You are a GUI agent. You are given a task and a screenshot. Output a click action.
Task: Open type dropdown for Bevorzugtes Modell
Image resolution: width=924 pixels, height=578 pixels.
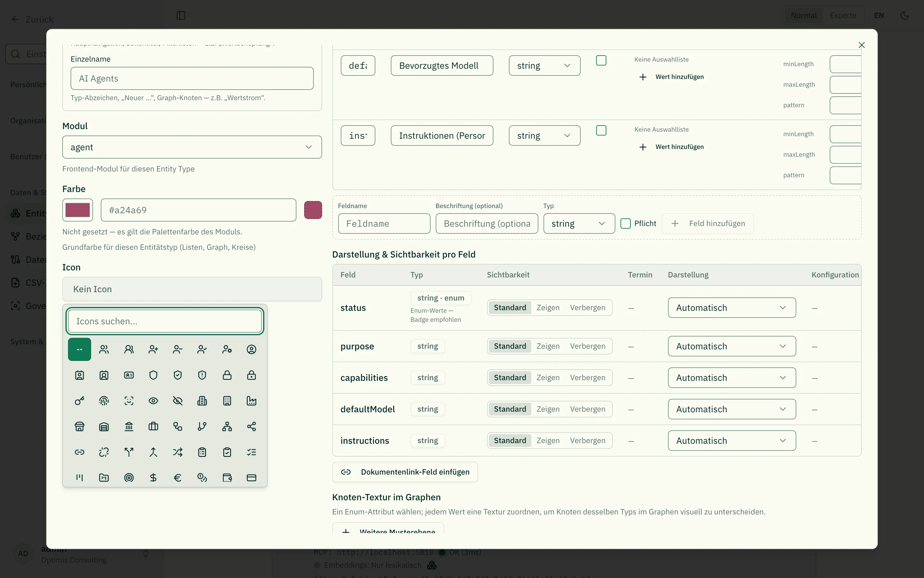coord(544,66)
